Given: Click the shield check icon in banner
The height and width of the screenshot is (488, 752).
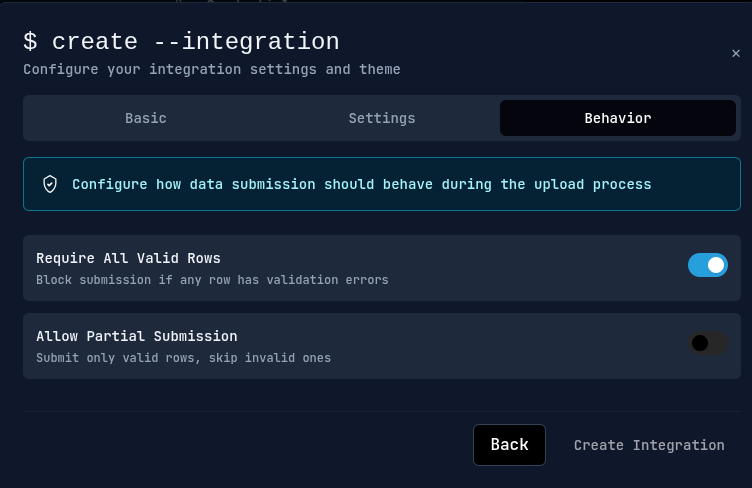Looking at the screenshot, I should click(x=50, y=184).
